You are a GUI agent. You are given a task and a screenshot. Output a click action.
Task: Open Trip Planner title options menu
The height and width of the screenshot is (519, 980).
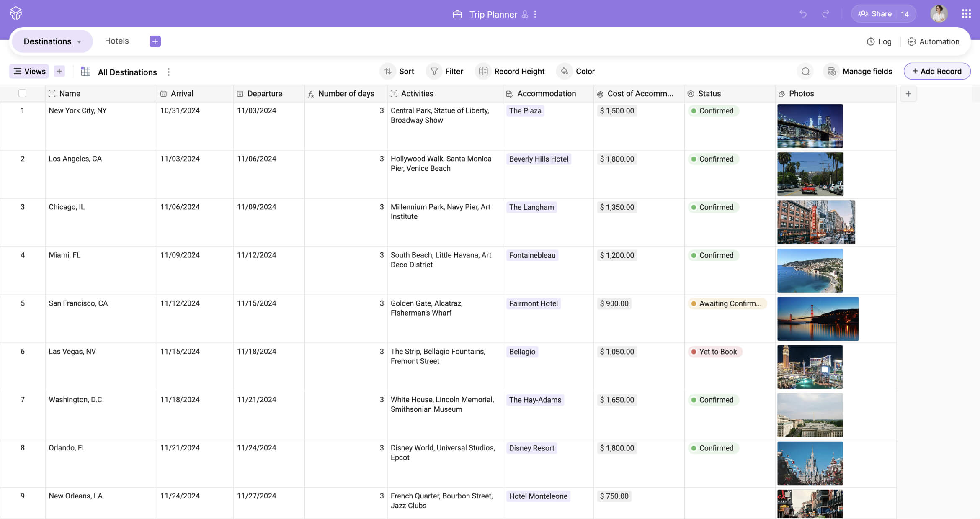(535, 14)
